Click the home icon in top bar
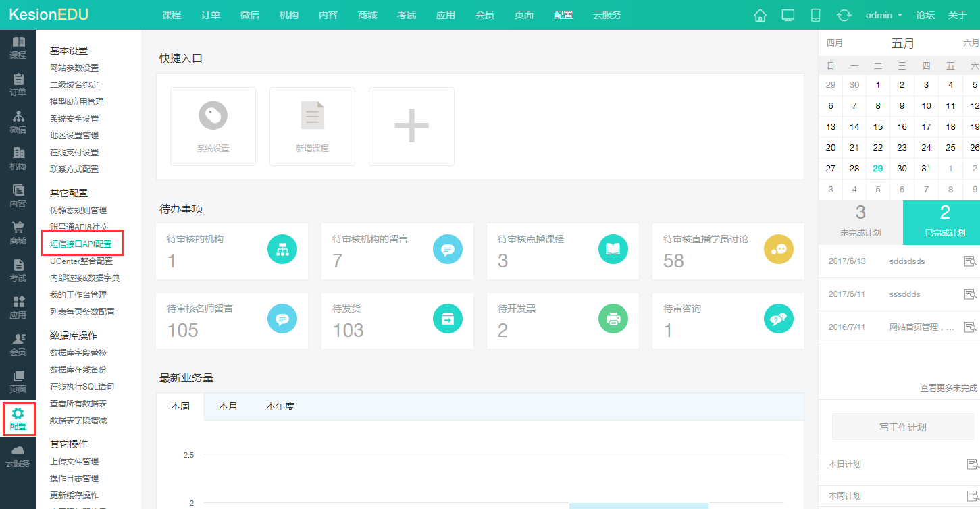 (760, 15)
